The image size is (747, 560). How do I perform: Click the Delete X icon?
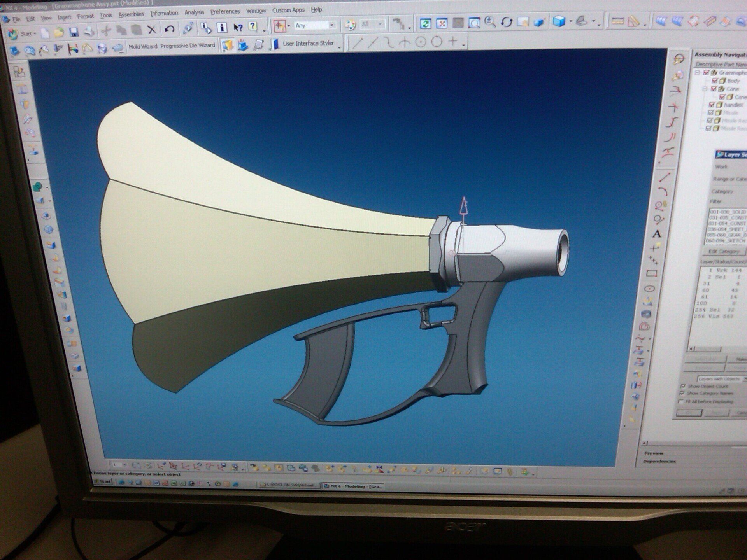click(x=152, y=29)
